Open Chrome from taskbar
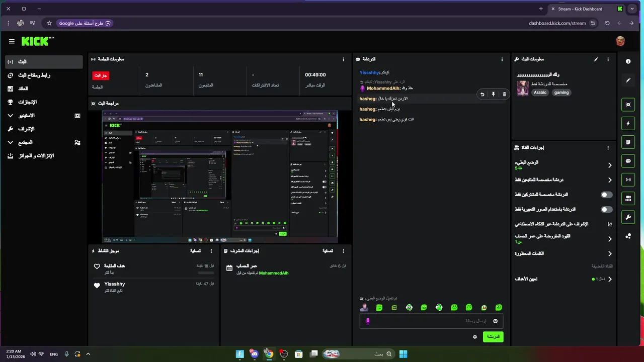Viewport: 644px width, 362px height. point(269,354)
